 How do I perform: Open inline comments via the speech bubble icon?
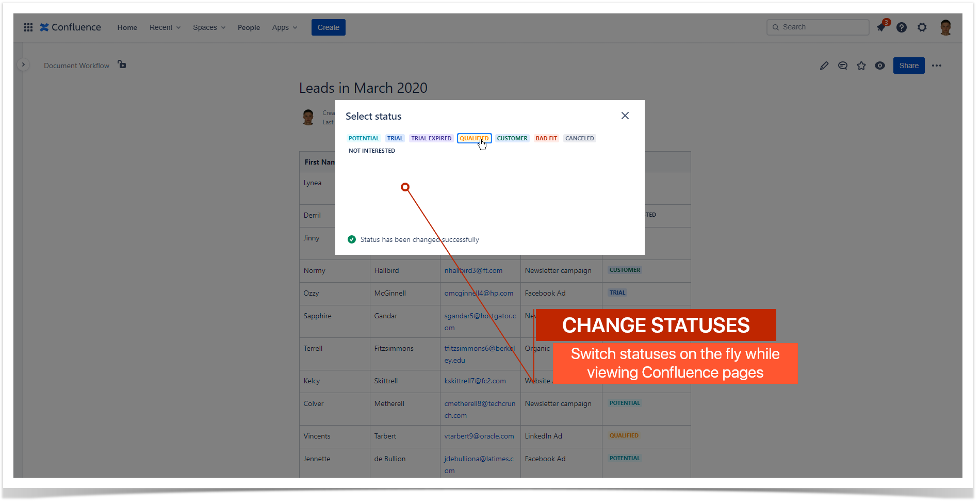843,66
